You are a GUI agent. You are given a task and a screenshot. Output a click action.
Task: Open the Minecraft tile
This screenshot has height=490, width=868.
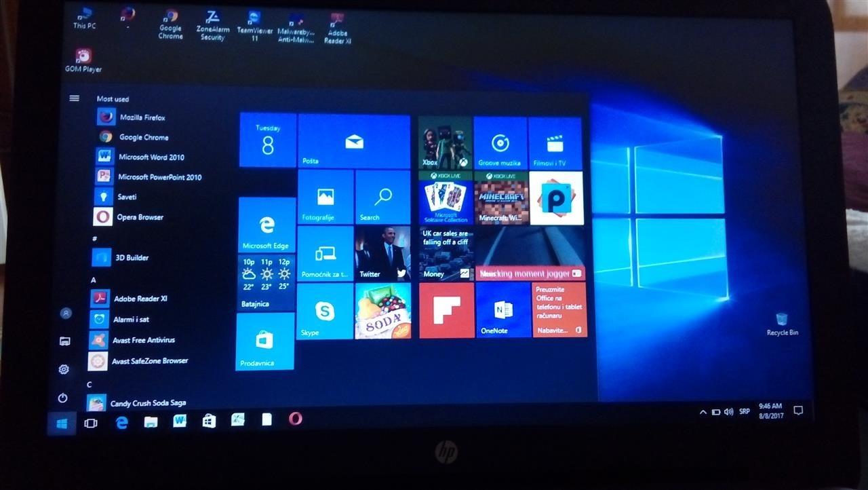click(x=500, y=198)
